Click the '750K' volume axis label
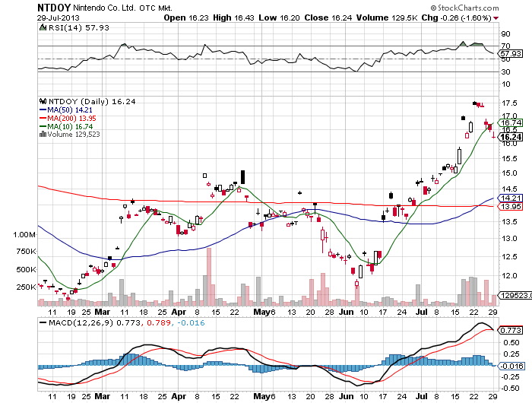Image resolution: width=532 pixels, height=403 pixels. point(26,252)
